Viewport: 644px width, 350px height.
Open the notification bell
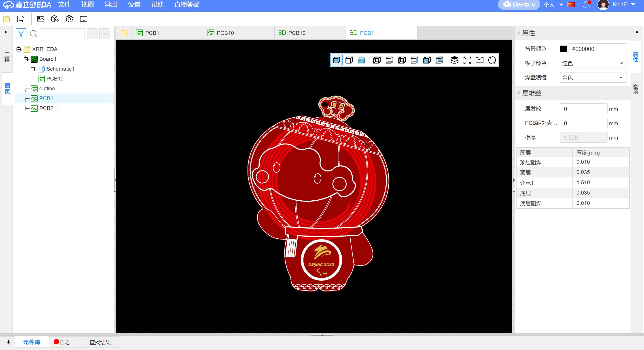tap(587, 4)
